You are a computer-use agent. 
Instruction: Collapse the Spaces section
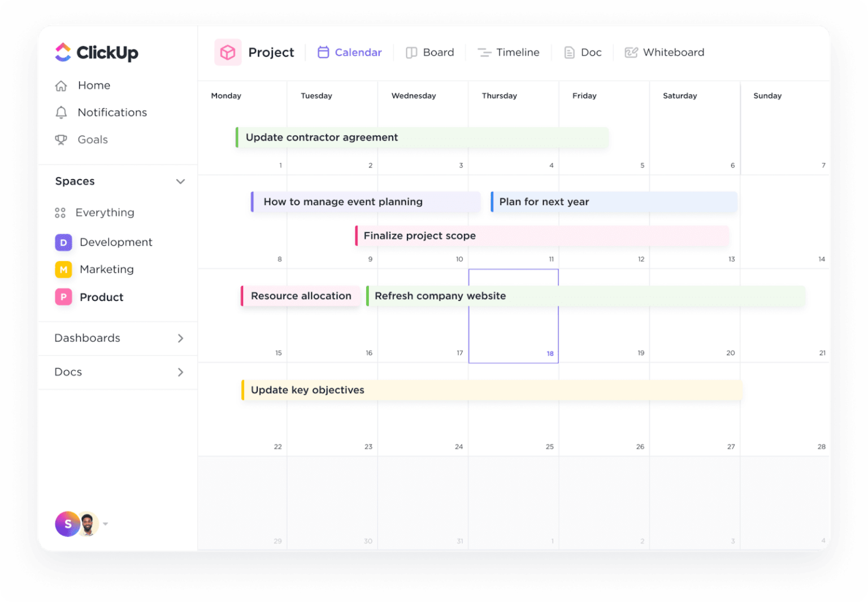coord(181,181)
